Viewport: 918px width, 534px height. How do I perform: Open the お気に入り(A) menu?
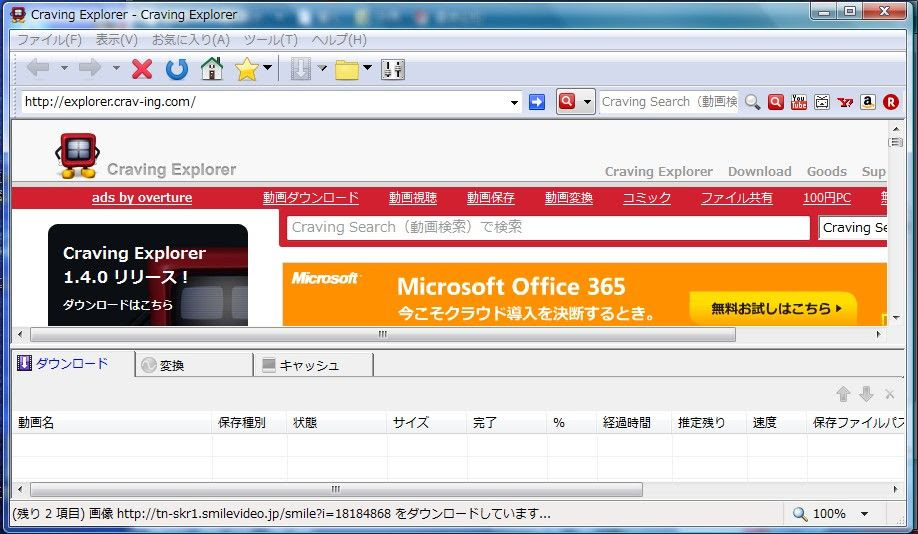tap(190, 40)
